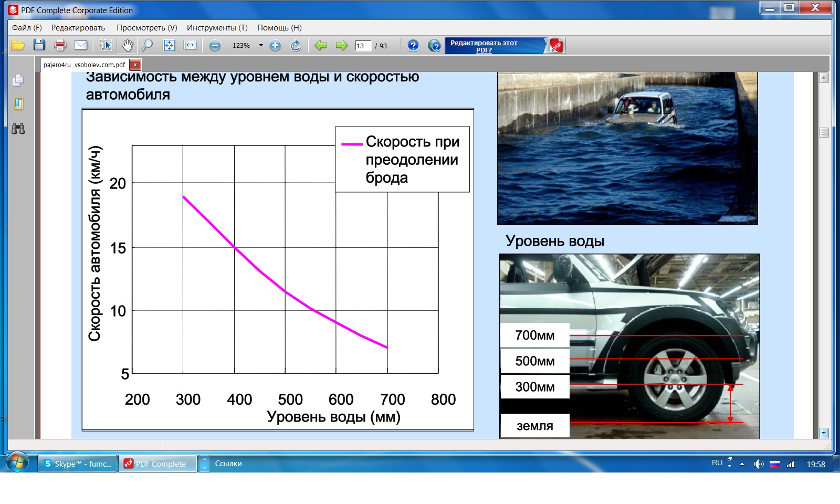Screen dimensions: 840x504
Task: Click the Редактировать этот PDF? link
Action: coord(484,46)
